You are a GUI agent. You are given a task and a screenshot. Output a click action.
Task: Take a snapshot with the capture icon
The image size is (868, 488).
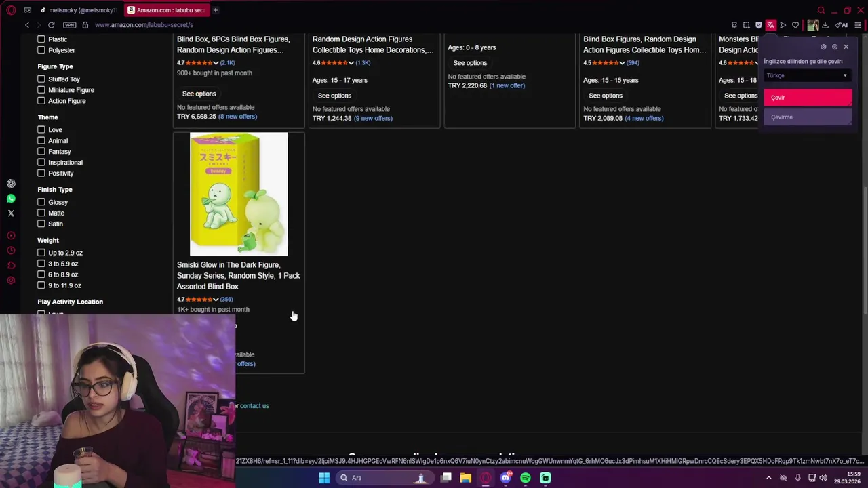[x=746, y=25]
